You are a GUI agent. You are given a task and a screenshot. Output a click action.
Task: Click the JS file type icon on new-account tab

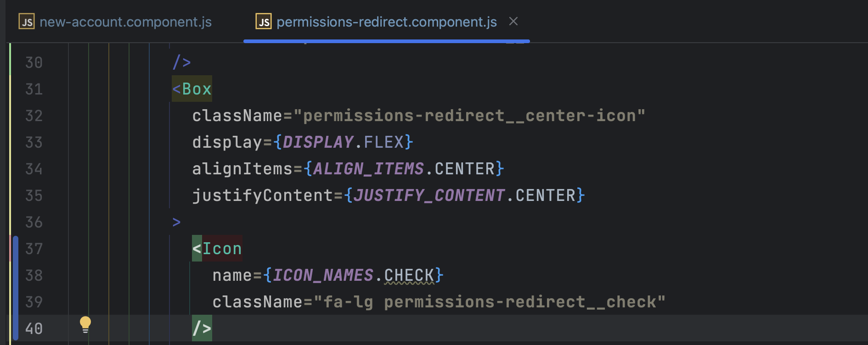(27, 21)
